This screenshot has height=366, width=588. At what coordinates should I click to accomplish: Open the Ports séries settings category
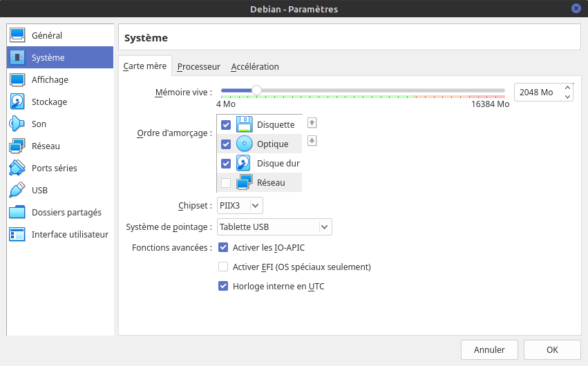coord(60,168)
